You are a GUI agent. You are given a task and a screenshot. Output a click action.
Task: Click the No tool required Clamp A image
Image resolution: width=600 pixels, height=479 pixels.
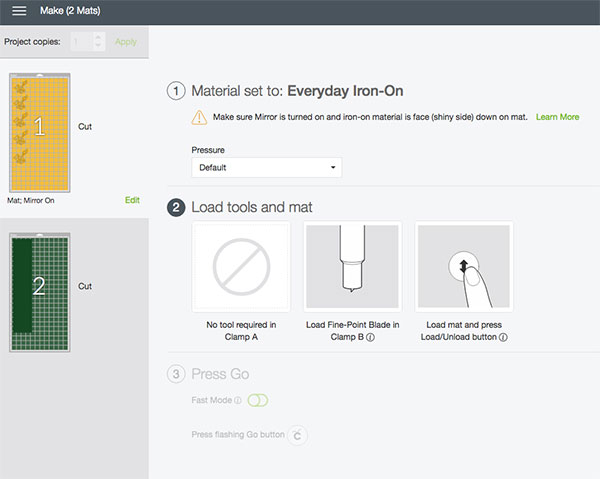click(241, 267)
